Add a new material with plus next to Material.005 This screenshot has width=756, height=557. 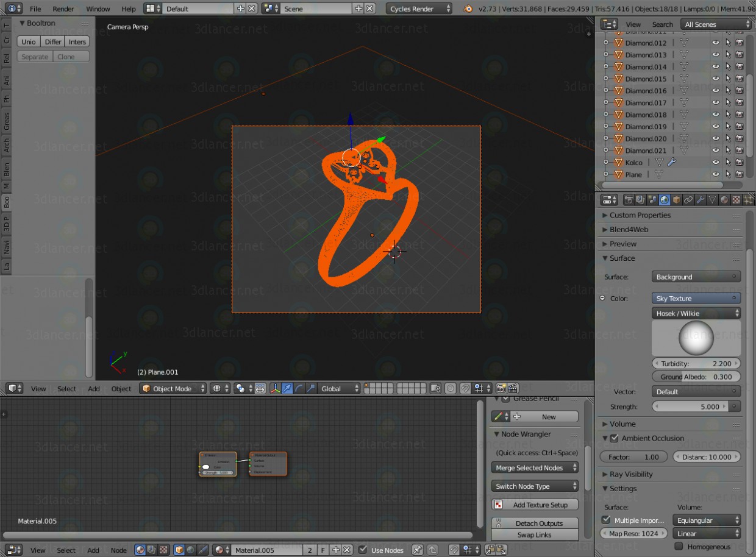coord(335,550)
